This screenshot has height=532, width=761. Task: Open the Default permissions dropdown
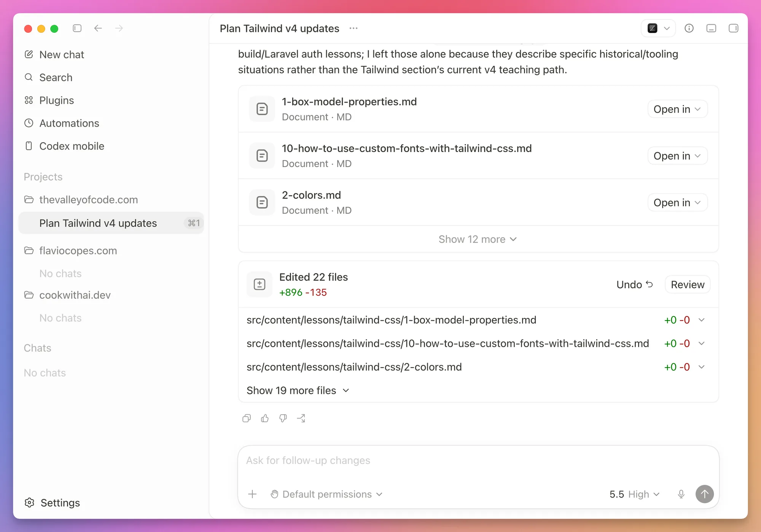click(x=326, y=494)
